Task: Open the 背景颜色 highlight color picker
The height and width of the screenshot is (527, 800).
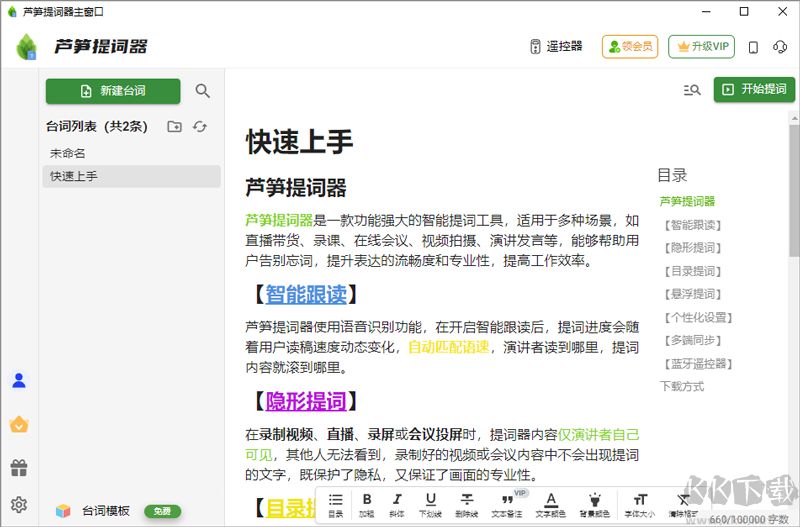Action: pyautogui.click(x=594, y=505)
